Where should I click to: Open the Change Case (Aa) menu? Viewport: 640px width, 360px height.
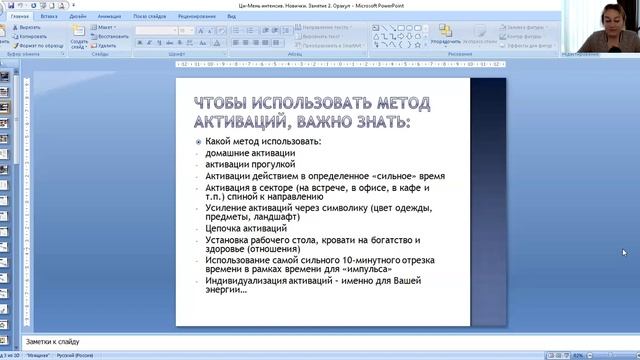[203, 43]
